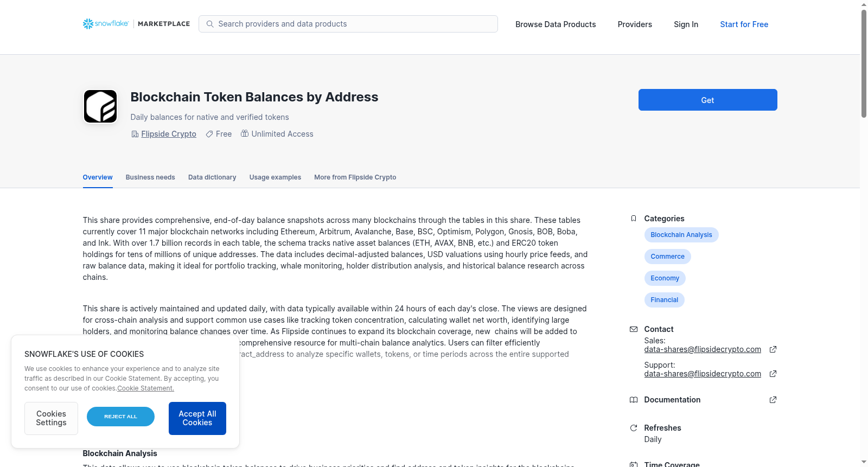Switch to the Data dictionary tab

click(x=212, y=177)
